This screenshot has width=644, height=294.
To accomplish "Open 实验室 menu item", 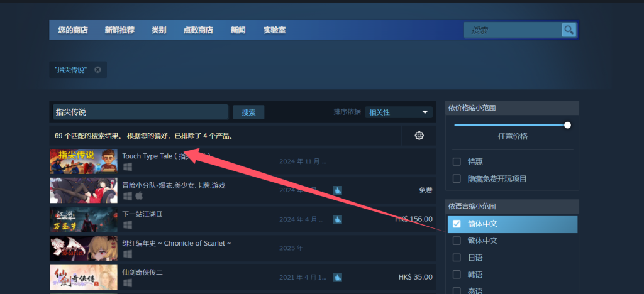I will click(x=274, y=30).
